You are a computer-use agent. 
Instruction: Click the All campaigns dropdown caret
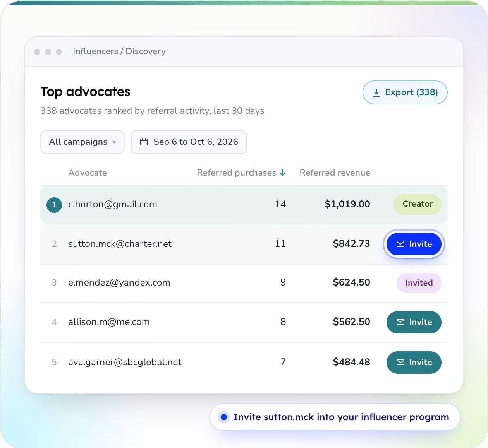(x=114, y=142)
